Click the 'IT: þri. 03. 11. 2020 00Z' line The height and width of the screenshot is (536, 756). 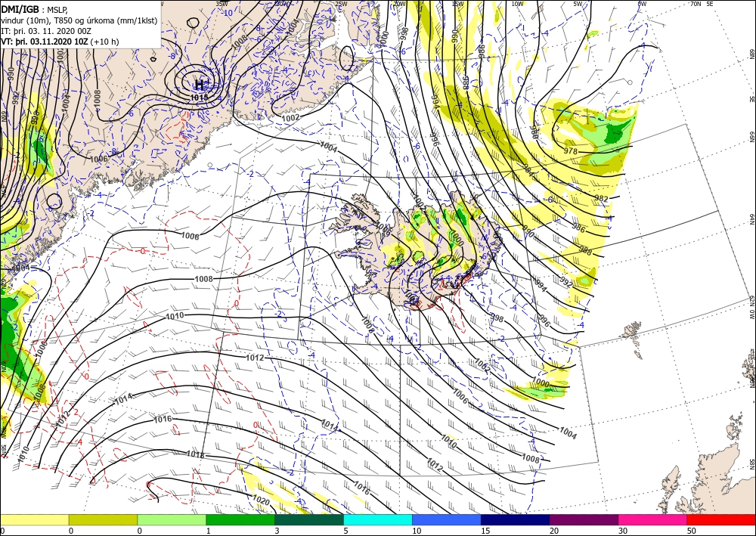point(46,31)
